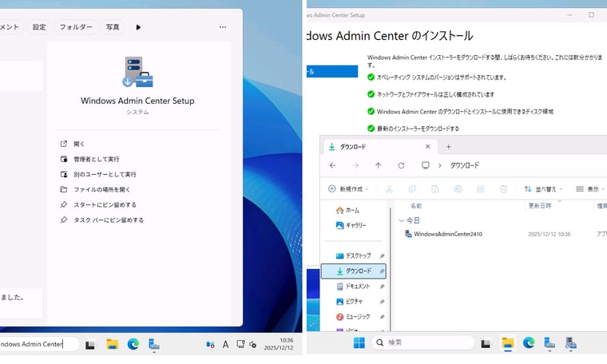This screenshot has width=607, height=364.
Task: Click the Start button in right taskbar
Action: (359, 342)
